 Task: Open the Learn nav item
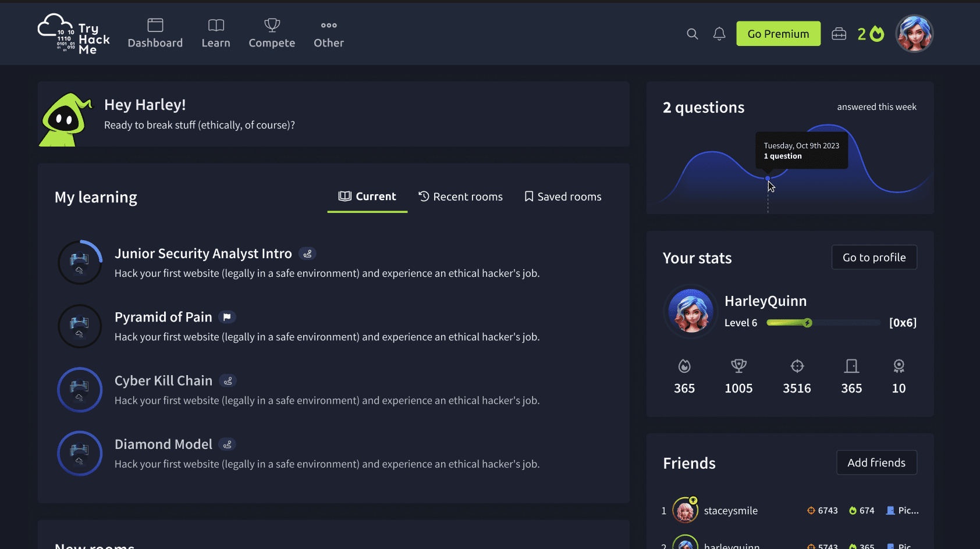pos(216,34)
